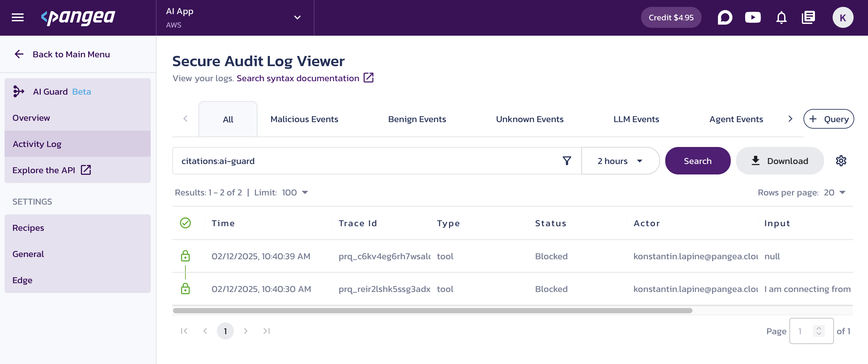Open the 2 hours time range dropdown
The image size is (868, 364).
[620, 161]
